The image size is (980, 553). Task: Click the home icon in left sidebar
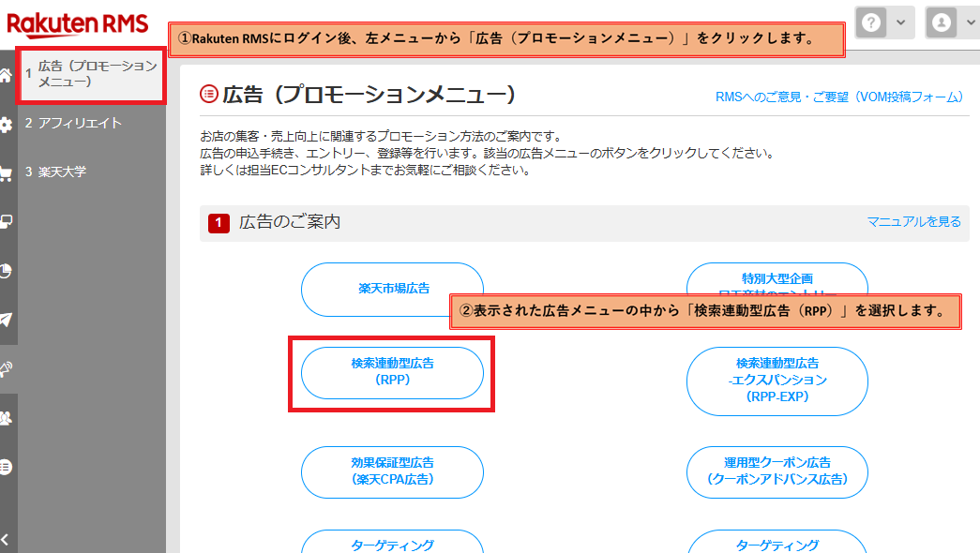click(6, 76)
